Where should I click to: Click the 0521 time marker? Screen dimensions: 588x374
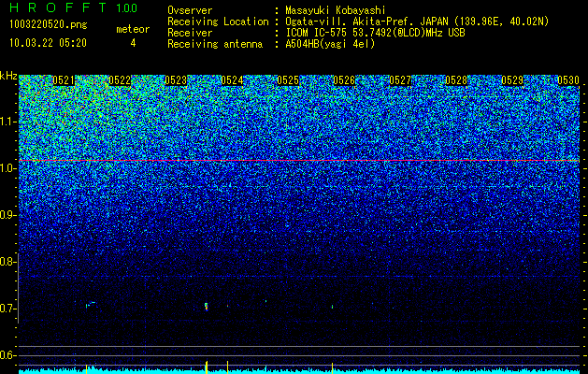click(x=64, y=80)
